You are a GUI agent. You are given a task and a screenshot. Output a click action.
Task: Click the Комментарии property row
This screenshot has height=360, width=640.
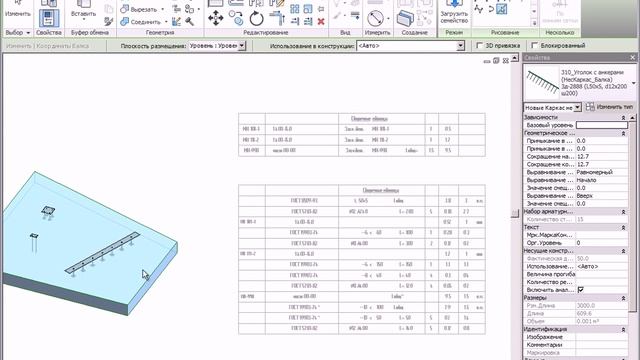click(576, 345)
